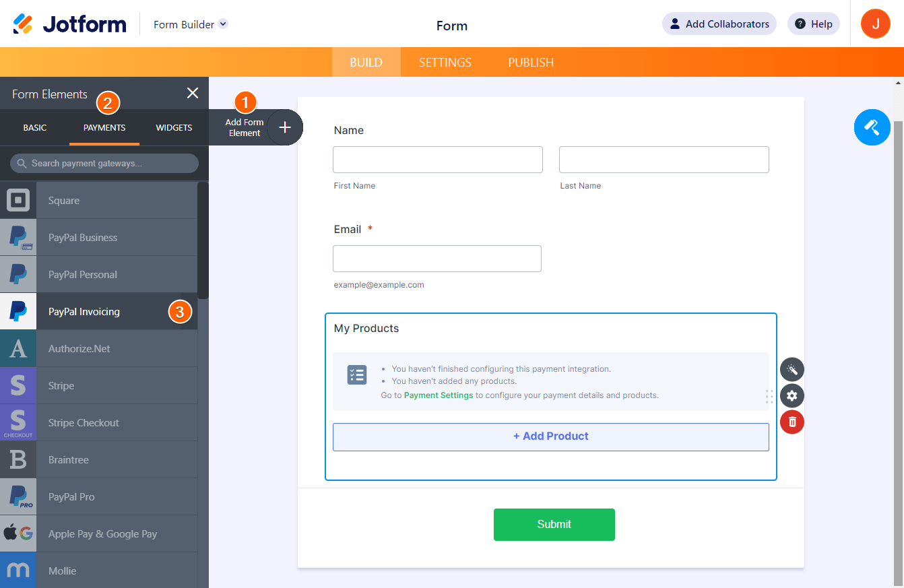Click the PayPal Invoicing gateway icon
Viewport: 904px width, 588px height.
(18, 311)
